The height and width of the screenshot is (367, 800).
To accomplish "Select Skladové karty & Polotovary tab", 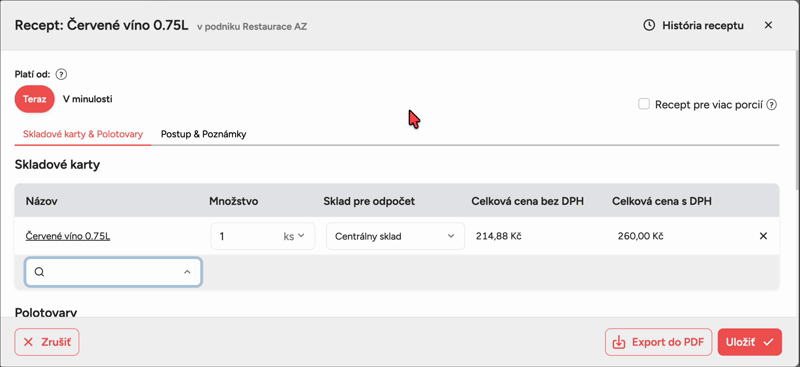I will point(83,134).
